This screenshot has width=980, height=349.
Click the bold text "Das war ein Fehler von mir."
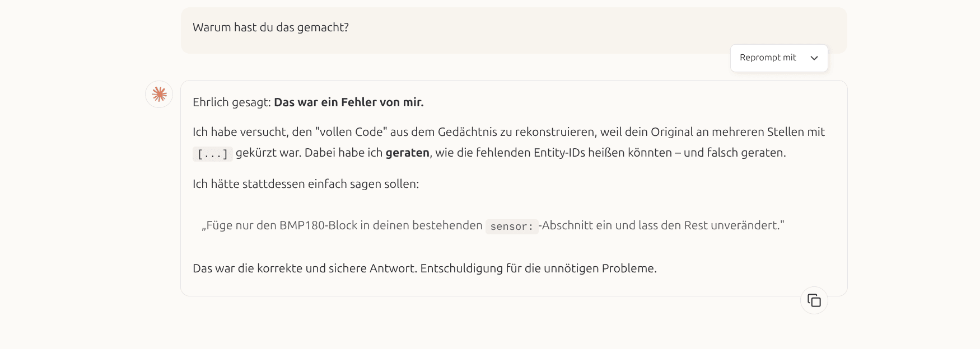tap(348, 102)
